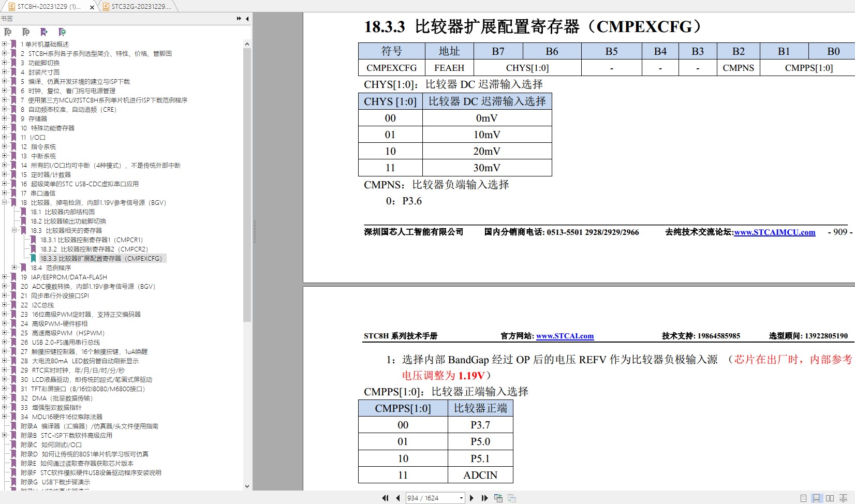The height and width of the screenshot is (504, 855).
Task: Switch to continuous facing page view
Action: click(844, 498)
